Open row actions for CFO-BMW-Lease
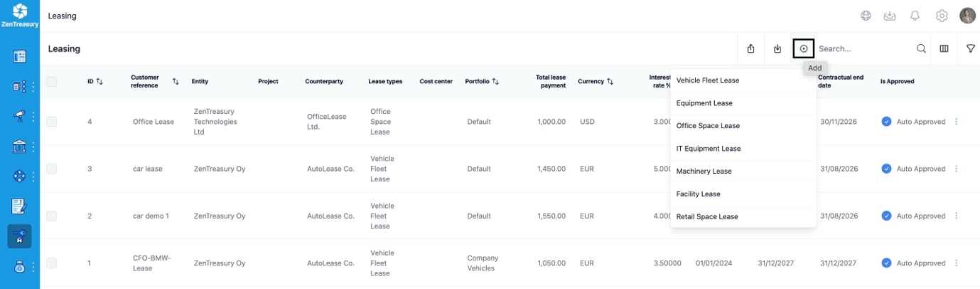Viewport: 980px width, 289px height. tap(956, 263)
